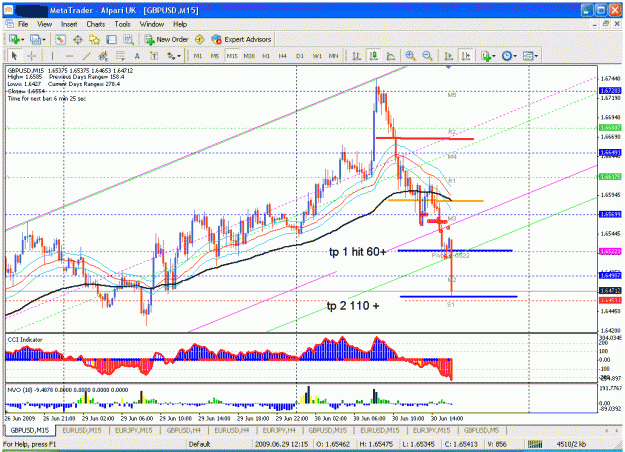The image size is (625, 452).
Task: Open the Periodicity clock dropdown arrow
Action: pyautogui.click(x=515, y=57)
